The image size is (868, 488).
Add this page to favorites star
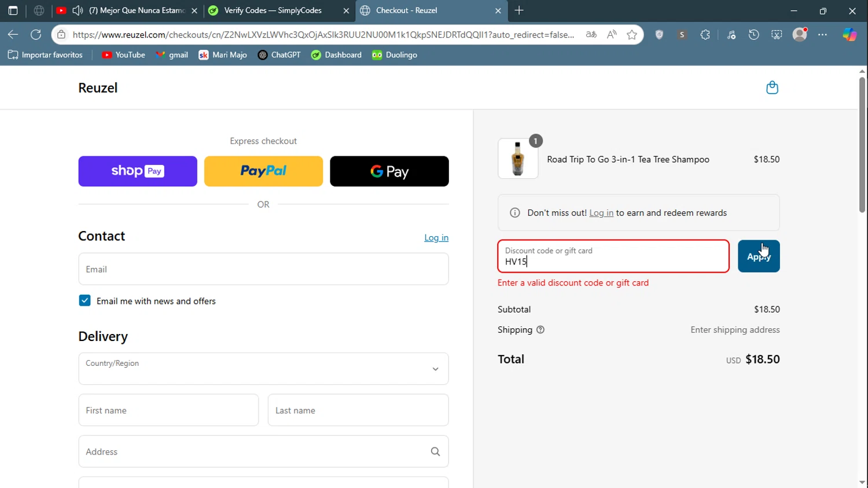coord(632,35)
